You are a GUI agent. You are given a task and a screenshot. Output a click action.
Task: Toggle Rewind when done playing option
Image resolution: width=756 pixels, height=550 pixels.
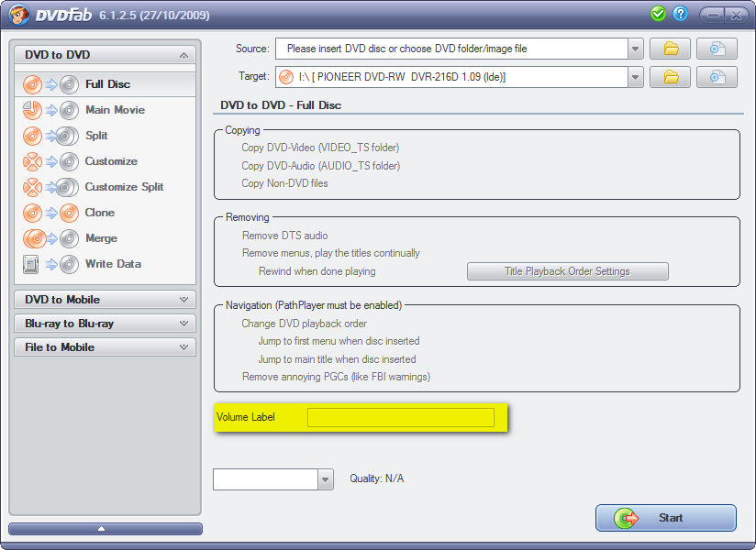(317, 271)
